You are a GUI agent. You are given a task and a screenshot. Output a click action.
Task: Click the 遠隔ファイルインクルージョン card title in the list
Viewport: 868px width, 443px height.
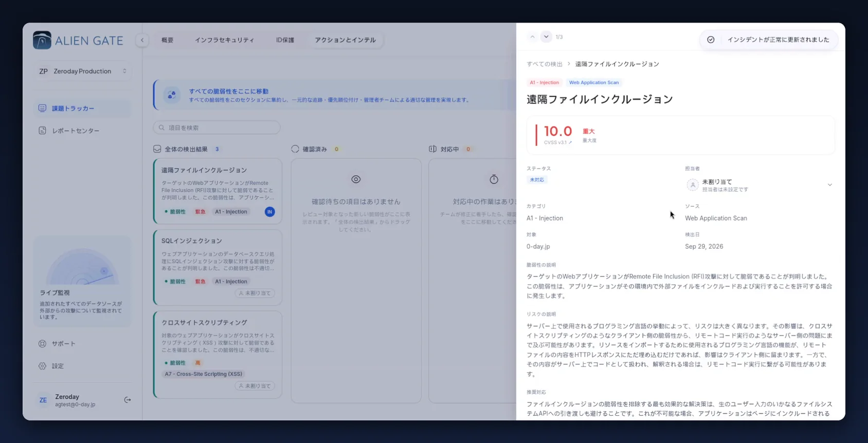(x=204, y=170)
